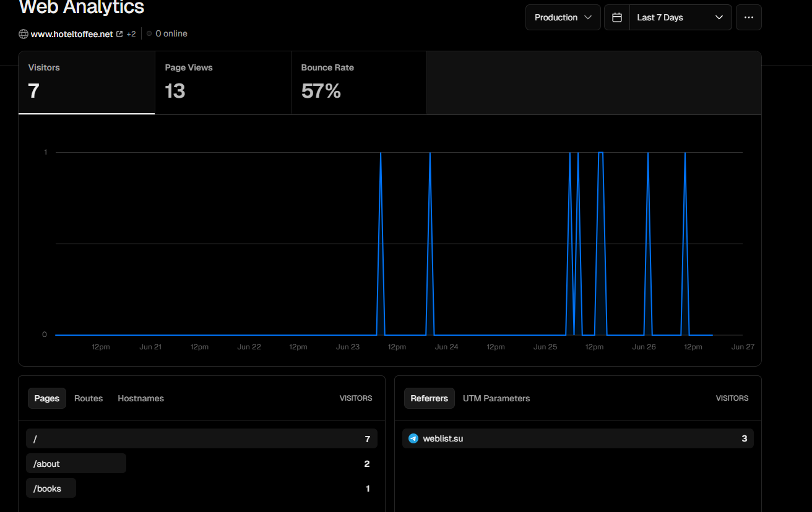Viewport: 812px width, 512px height.
Task: Switch to the Pages tab
Action: click(47, 398)
